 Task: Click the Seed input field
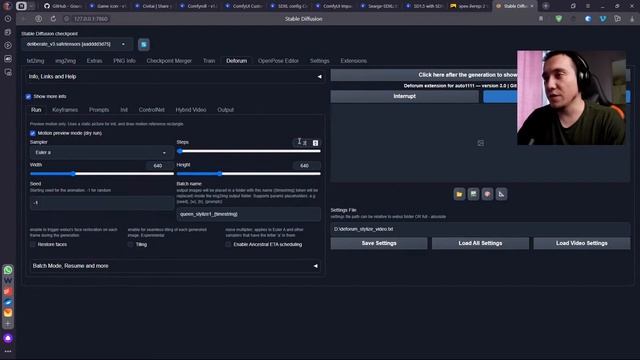[102, 203]
